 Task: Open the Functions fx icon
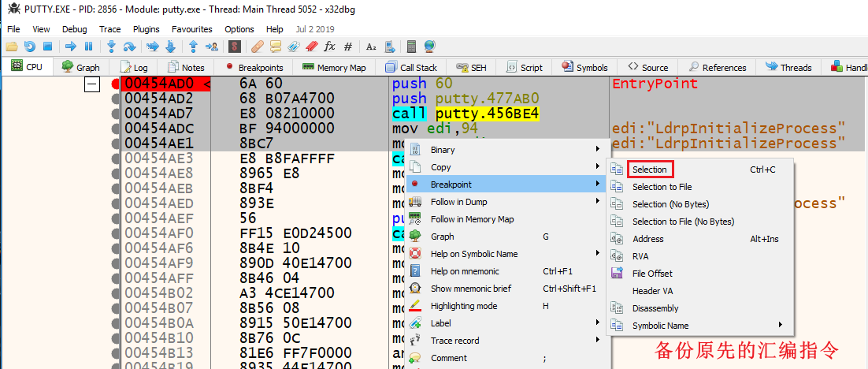click(x=329, y=47)
